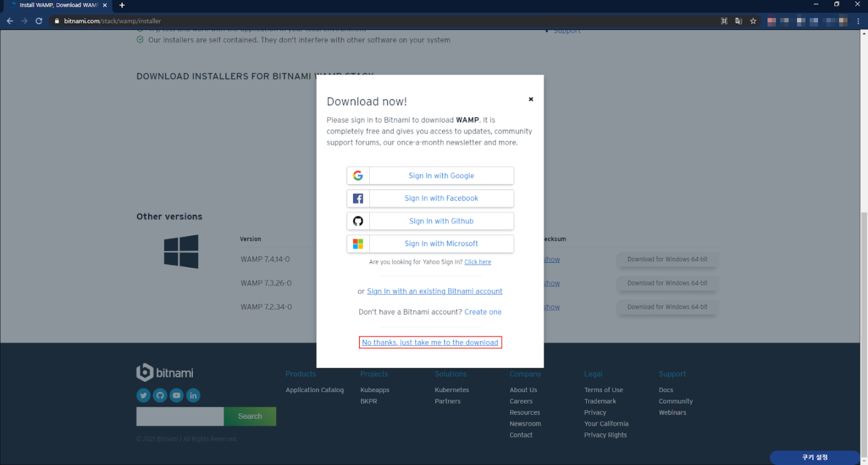Open the Yahoo sign-in 'Click here' link

tap(478, 262)
